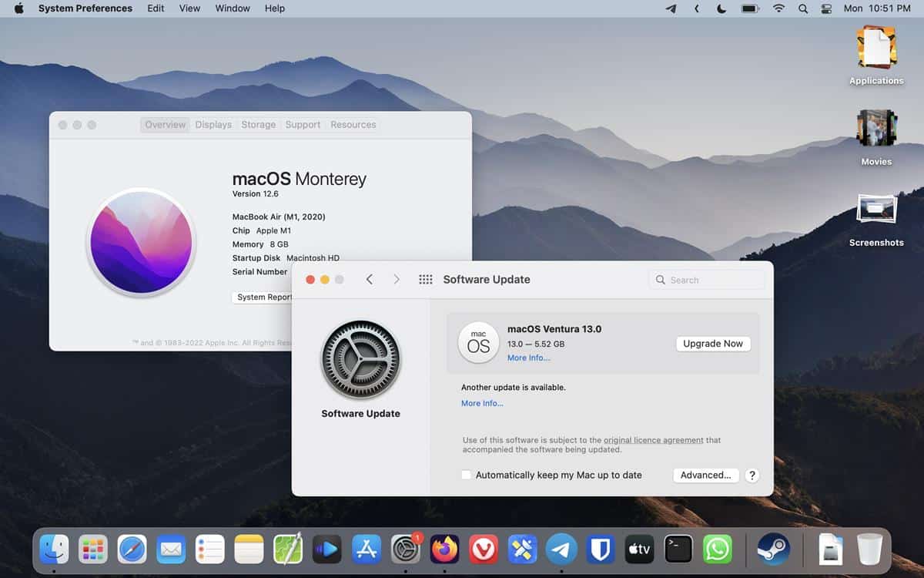Open the battery status menu
Image resolution: width=924 pixels, height=578 pixels.
tap(749, 8)
